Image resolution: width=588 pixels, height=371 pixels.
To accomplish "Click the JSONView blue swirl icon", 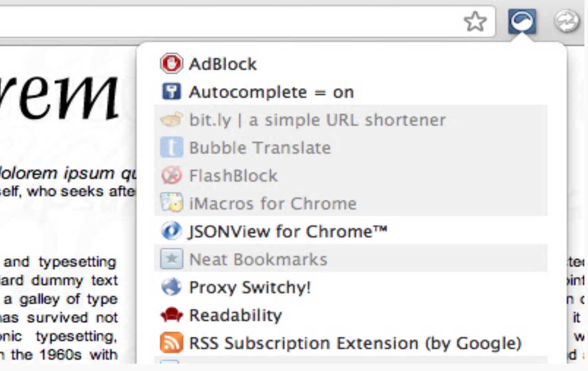I will (x=171, y=231).
